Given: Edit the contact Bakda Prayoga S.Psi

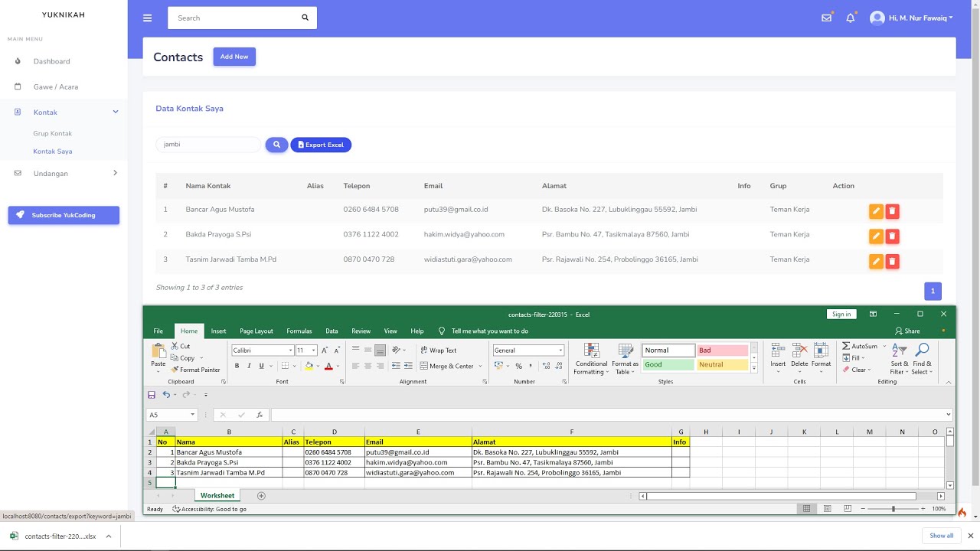Looking at the screenshot, I should tap(876, 236).
